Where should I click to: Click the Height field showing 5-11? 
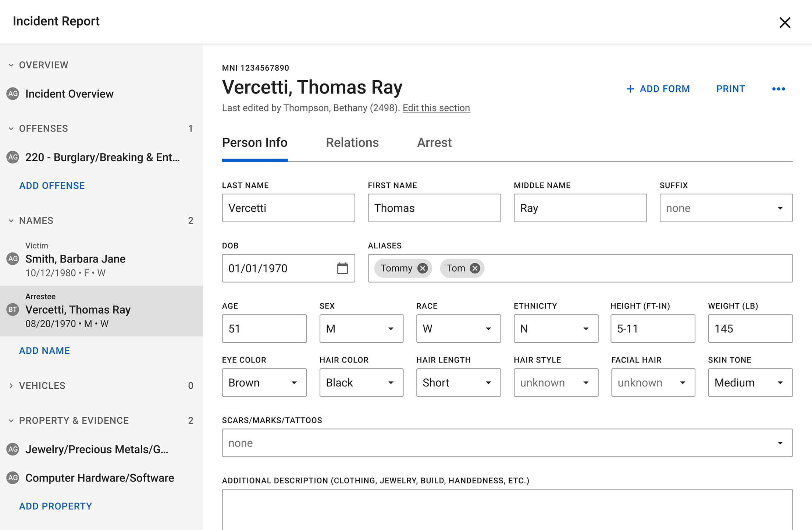tap(653, 328)
